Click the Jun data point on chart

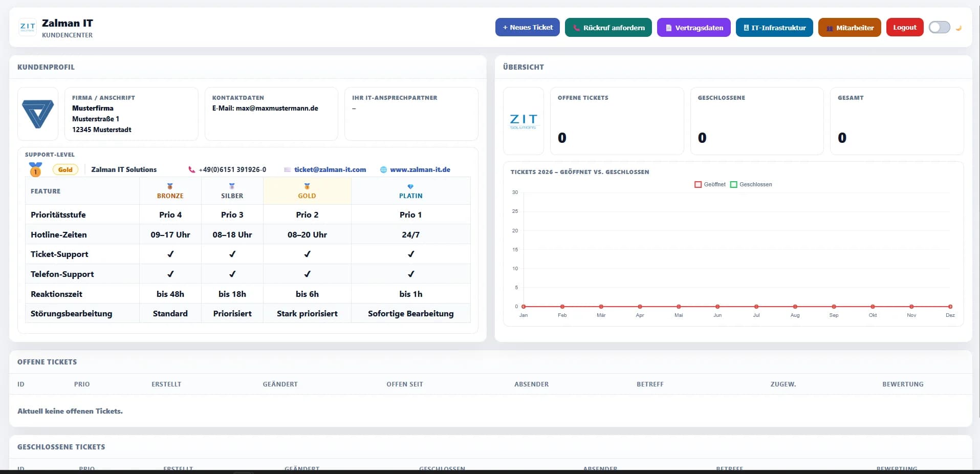coord(717,307)
